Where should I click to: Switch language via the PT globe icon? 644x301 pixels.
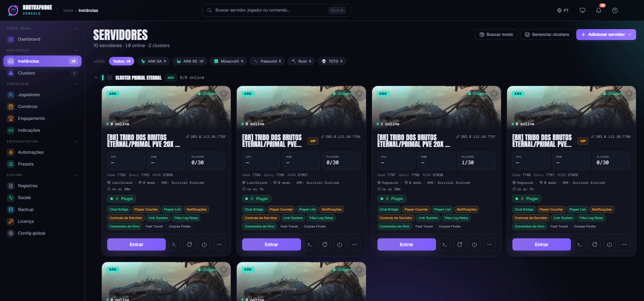563,10
